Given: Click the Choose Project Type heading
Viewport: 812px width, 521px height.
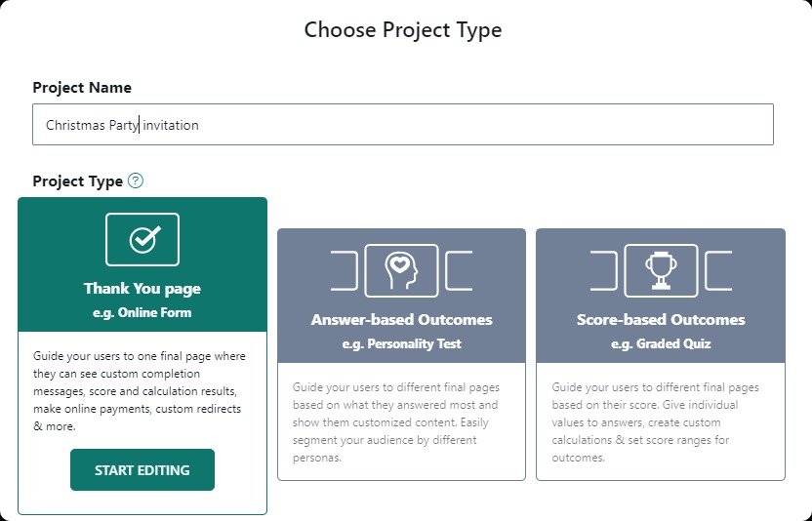Looking at the screenshot, I should pos(403,29).
